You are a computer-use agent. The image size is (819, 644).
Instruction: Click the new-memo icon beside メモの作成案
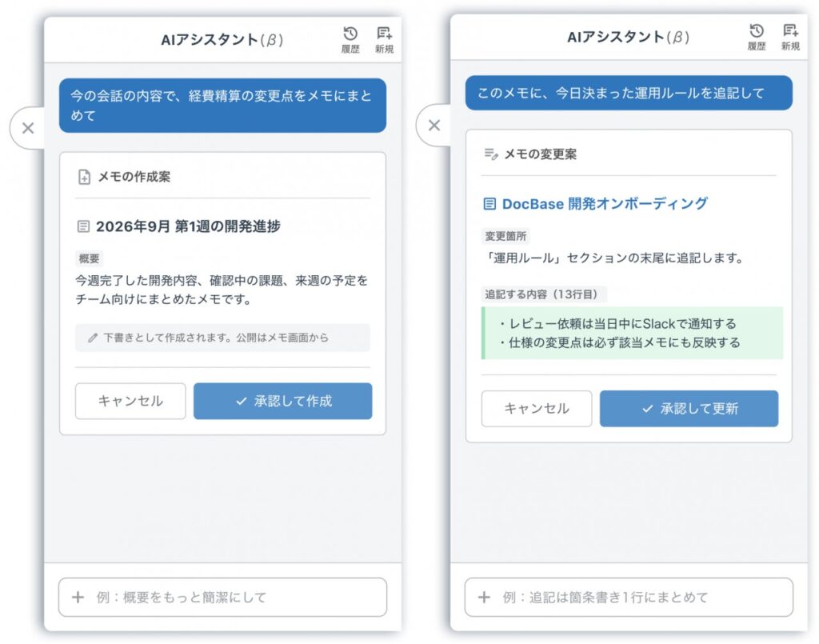pyautogui.click(x=84, y=177)
